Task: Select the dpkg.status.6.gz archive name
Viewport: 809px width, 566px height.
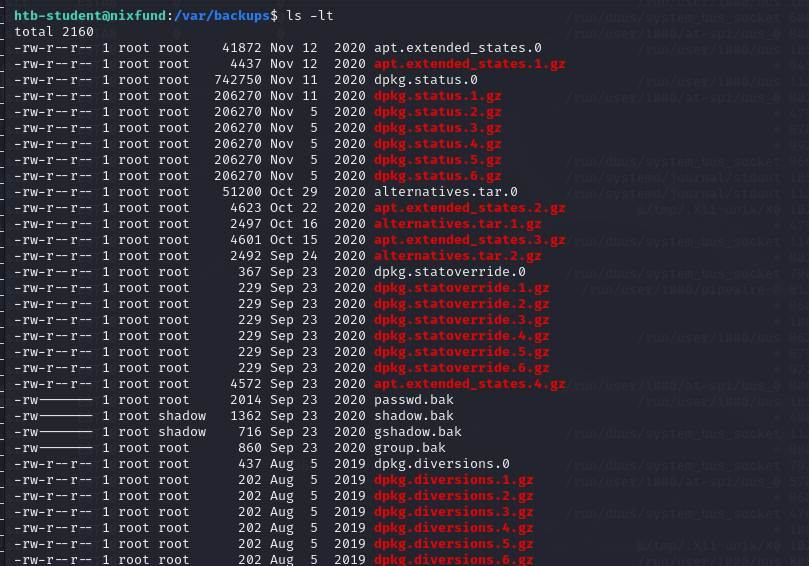Action: (x=438, y=175)
